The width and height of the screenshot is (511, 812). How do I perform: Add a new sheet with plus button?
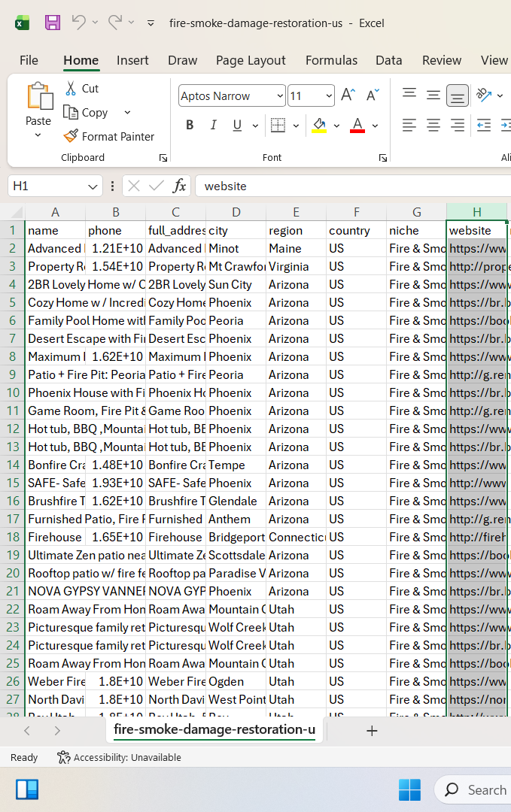[372, 731]
